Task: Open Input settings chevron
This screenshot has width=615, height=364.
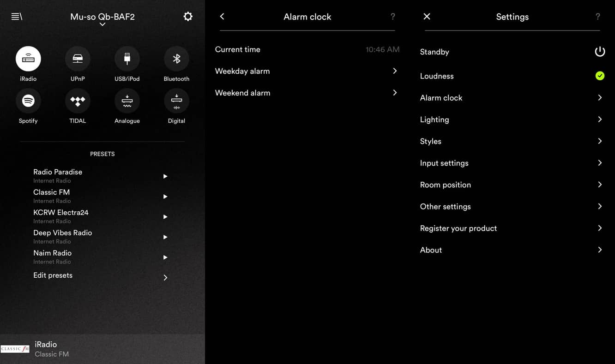Action: (x=600, y=162)
